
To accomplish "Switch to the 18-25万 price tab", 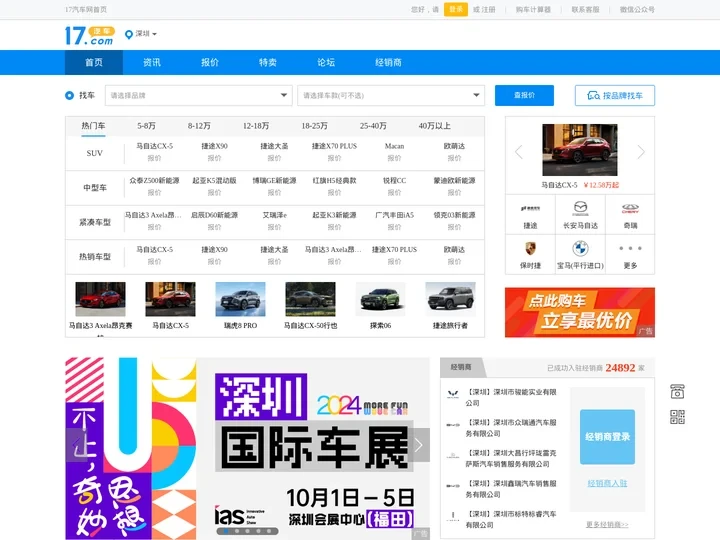I will tap(315, 126).
